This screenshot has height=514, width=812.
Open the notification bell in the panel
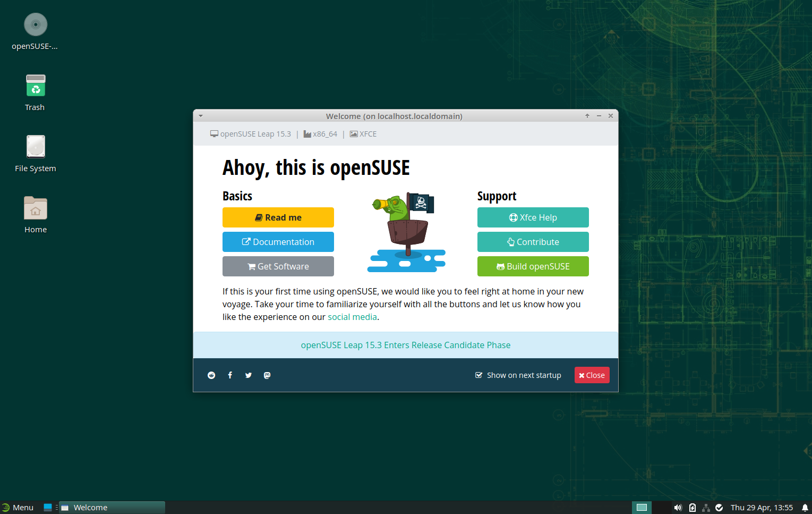805,508
